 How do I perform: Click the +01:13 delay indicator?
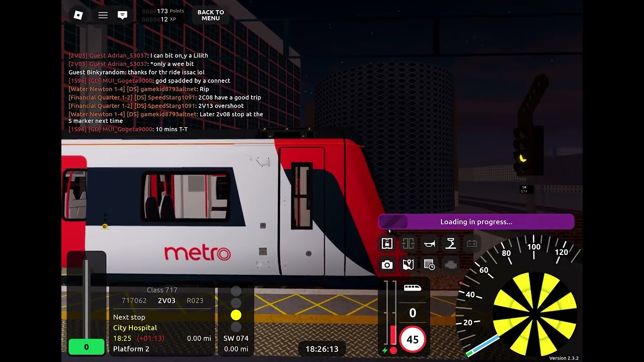coord(150,338)
